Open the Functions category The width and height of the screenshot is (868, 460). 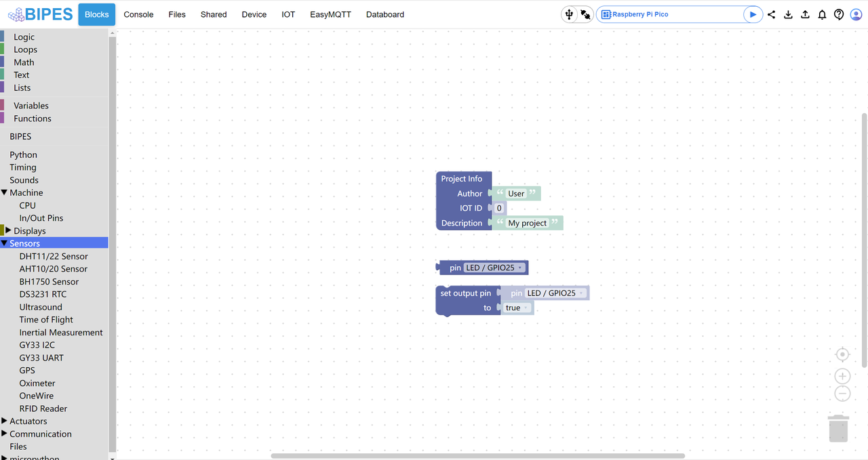click(x=54, y=119)
